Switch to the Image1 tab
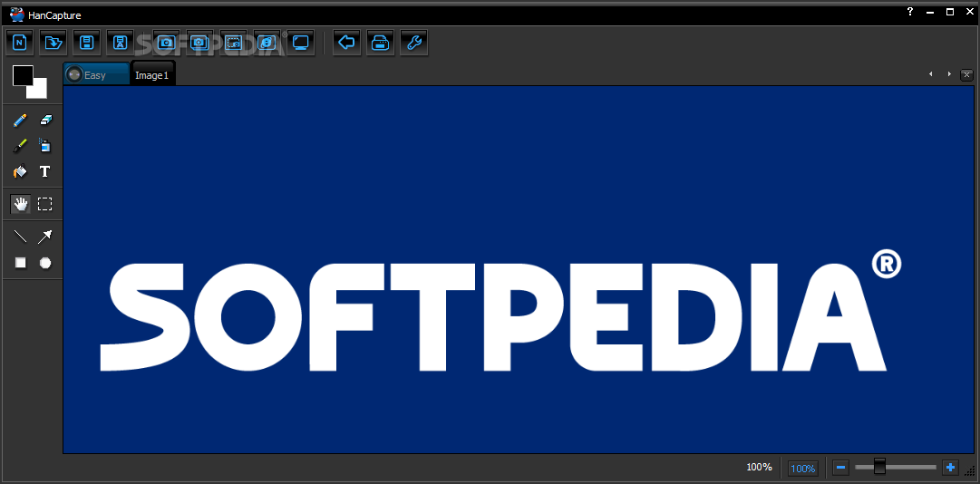The width and height of the screenshot is (980, 484). pos(152,74)
